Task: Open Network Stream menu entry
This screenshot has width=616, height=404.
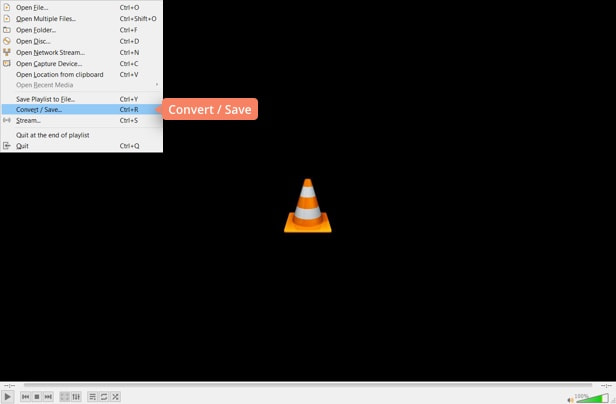Action: coord(81,52)
